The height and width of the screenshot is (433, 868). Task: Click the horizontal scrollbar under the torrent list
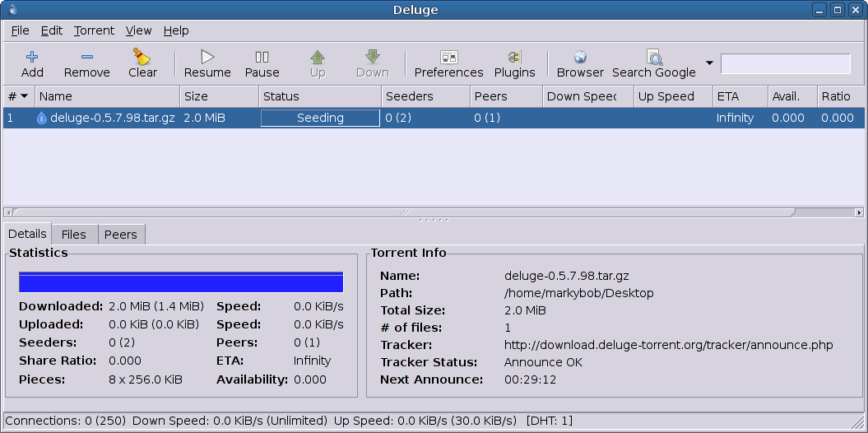(404, 212)
